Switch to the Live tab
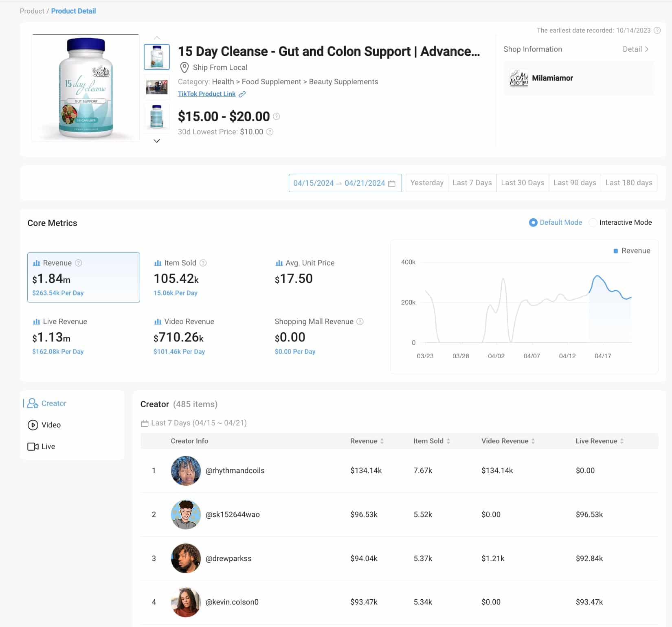672x627 pixels. tap(41, 447)
